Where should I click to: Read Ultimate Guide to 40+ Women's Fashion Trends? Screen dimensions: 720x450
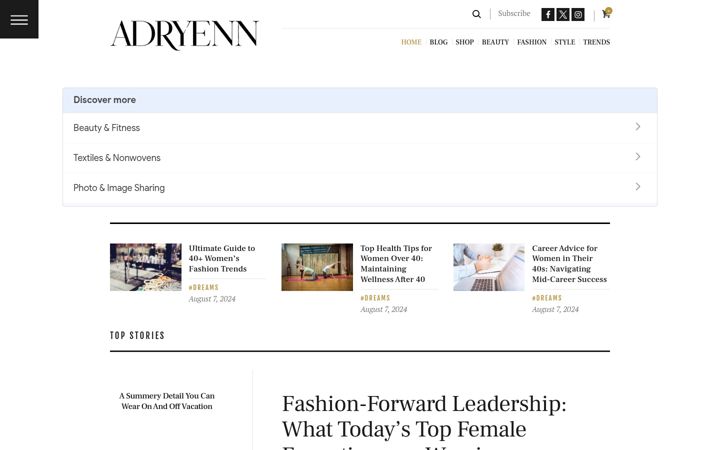[222, 259]
